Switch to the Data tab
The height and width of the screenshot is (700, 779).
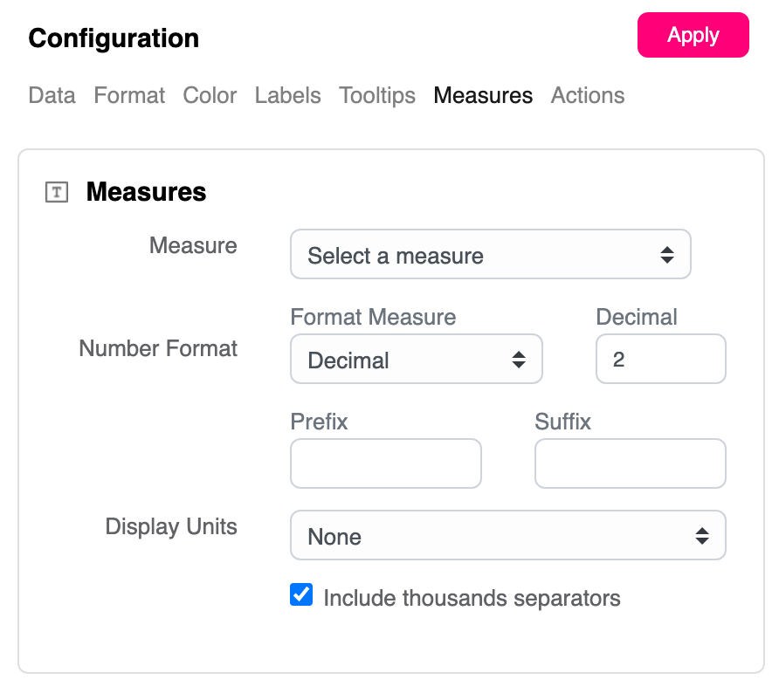(x=52, y=96)
